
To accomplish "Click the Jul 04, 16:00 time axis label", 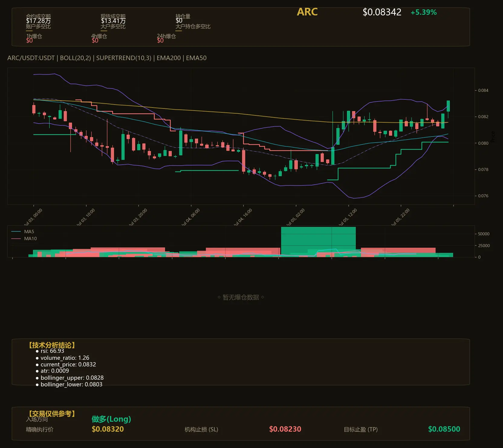I will click(x=243, y=217).
